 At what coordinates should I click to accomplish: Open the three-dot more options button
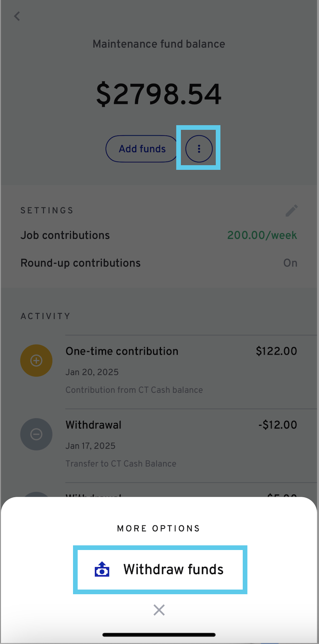point(199,149)
